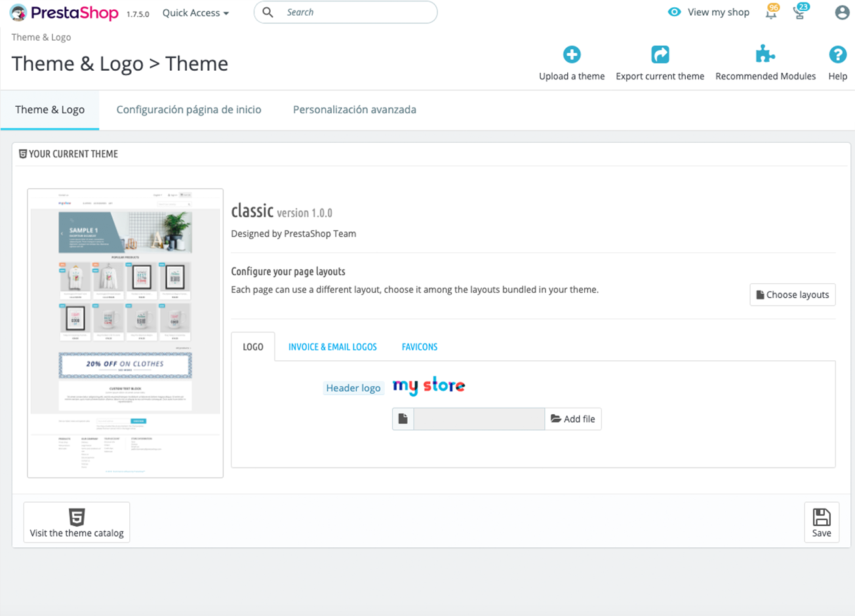
Task: Click the Add file button
Action: click(x=573, y=419)
